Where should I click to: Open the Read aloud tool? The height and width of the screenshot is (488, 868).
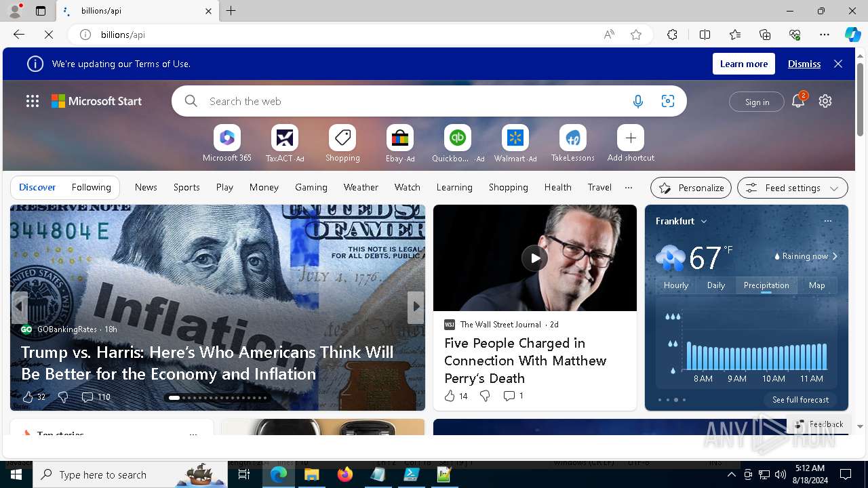click(x=609, y=35)
